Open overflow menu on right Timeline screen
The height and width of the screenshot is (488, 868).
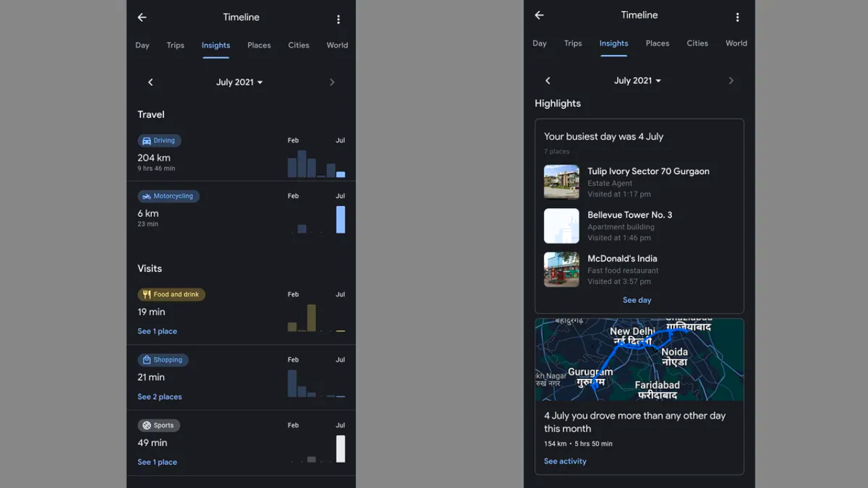click(x=737, y=17)
